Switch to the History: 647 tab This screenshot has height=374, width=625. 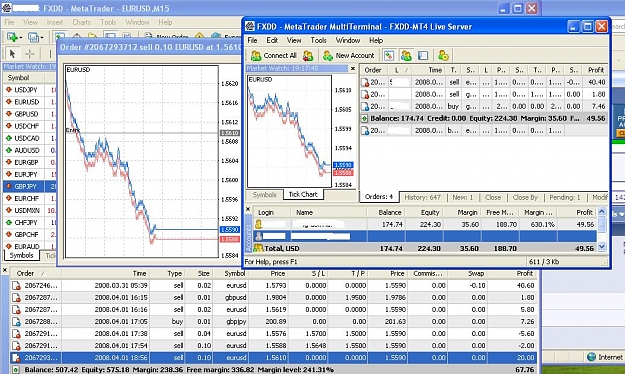tap(423, 197)
